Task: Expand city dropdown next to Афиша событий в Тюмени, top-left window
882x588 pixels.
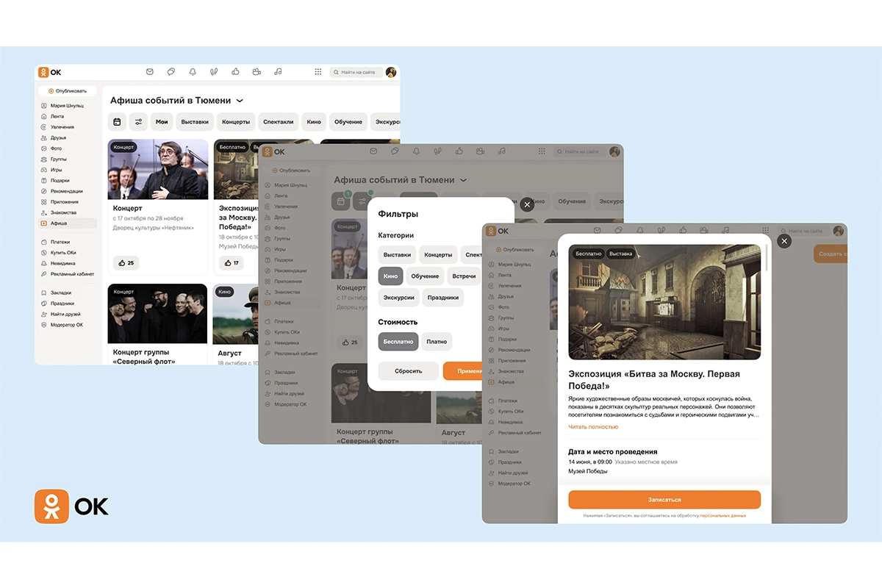Action: pyautogui.click(x=240, y=101)
